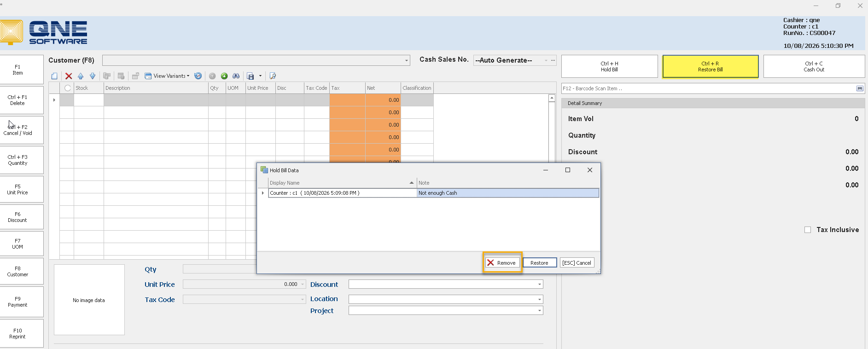Click the Remove button in Hold Bill Data
Image resolution: width=868 pixels, height=349 pixels.
pyautogui.click(x=502, y=263)
